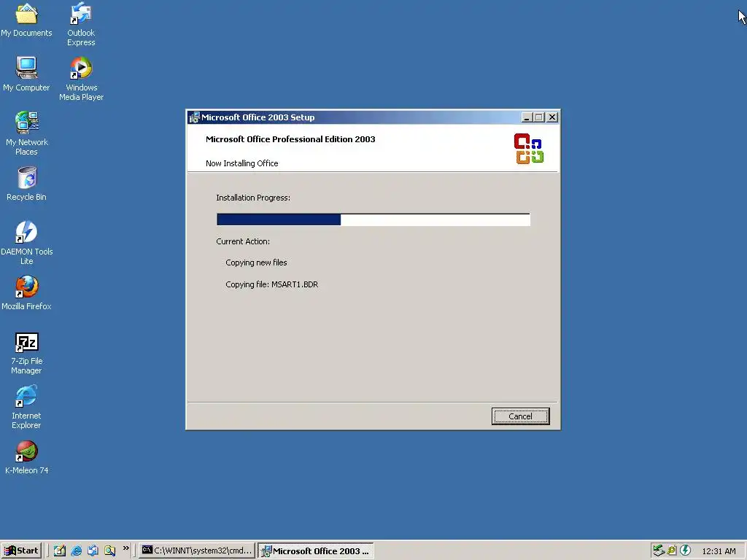Click the 'Installation Progress:' label

pos(253,198)
